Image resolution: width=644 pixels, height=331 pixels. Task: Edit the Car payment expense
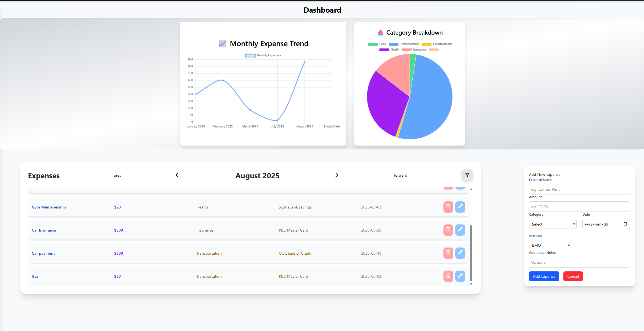pyautogui.click(x=460, y=253)
